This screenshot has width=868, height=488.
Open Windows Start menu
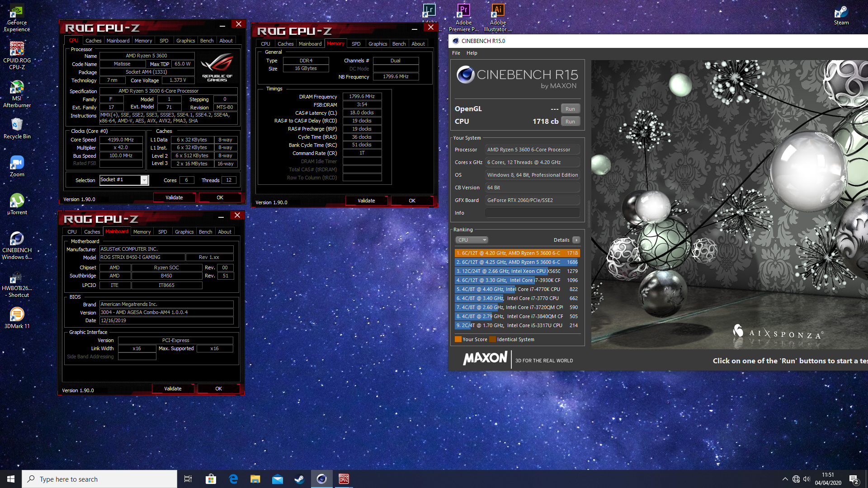tap(11, 479)
